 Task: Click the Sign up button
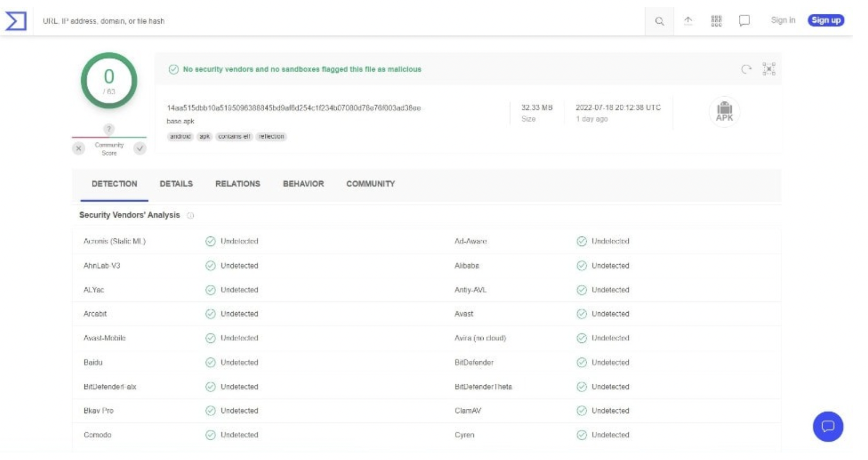point(826,20)
